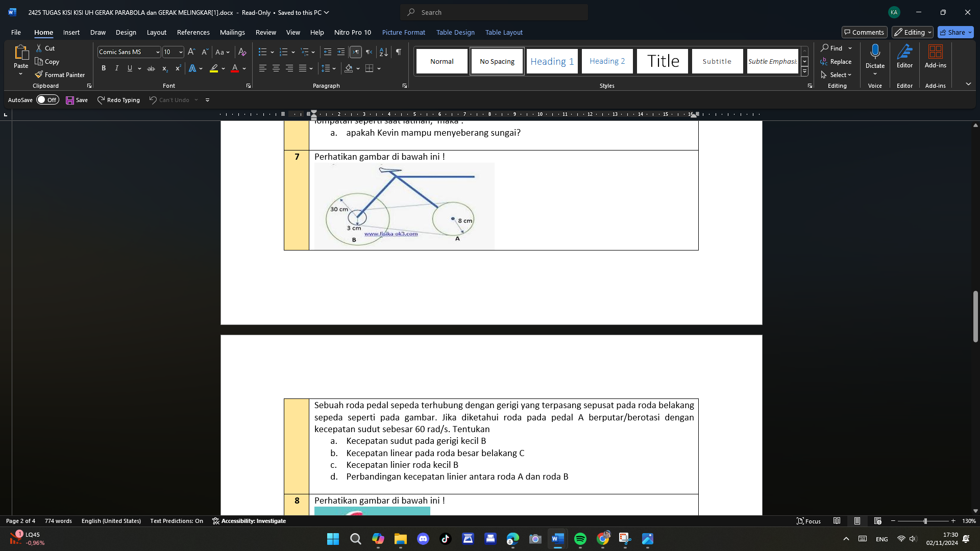
Task: Decrease paragraph indent
Action: tap(328, 52)
